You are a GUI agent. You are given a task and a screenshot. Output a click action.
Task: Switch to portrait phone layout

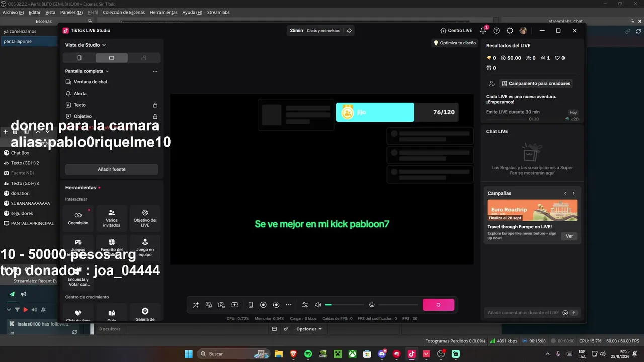point(79,58)
